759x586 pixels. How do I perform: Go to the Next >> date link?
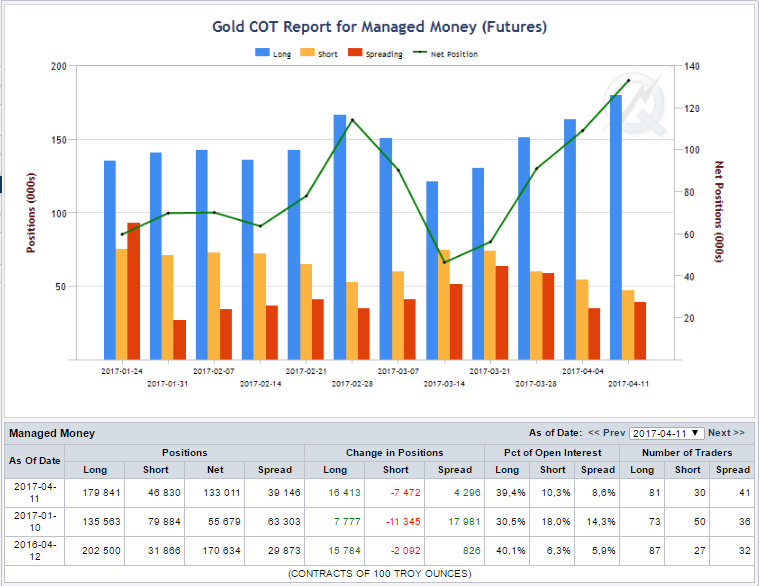pos(726,433)
